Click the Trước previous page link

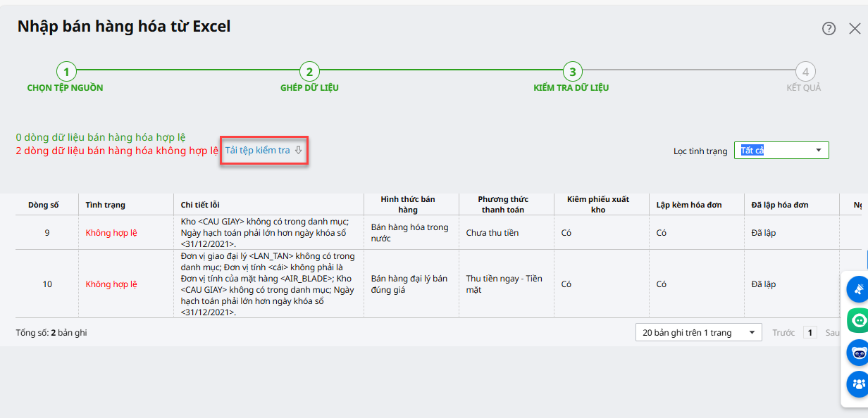coord(783,333)
